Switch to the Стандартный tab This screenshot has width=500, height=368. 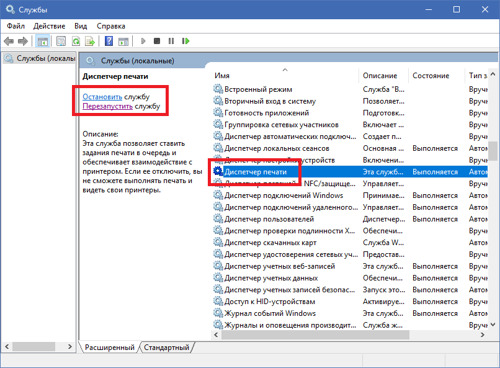[166, 347]
